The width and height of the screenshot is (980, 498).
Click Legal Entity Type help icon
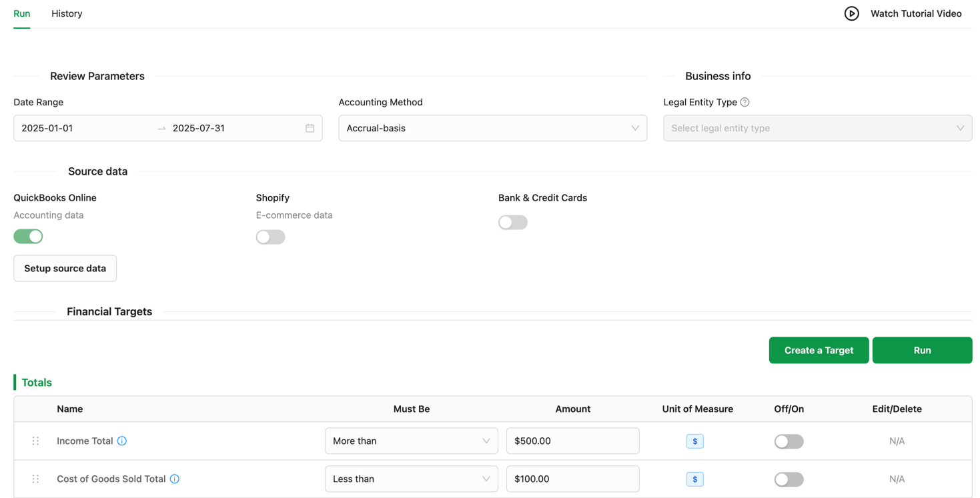click(745, 102)
